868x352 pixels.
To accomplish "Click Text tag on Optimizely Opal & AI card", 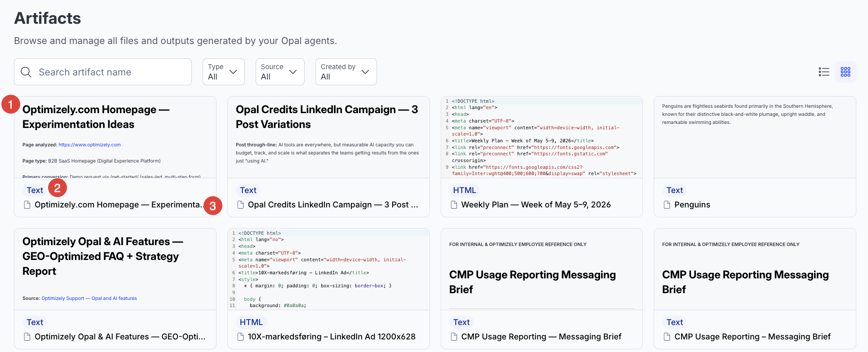I will click(35, 322).
